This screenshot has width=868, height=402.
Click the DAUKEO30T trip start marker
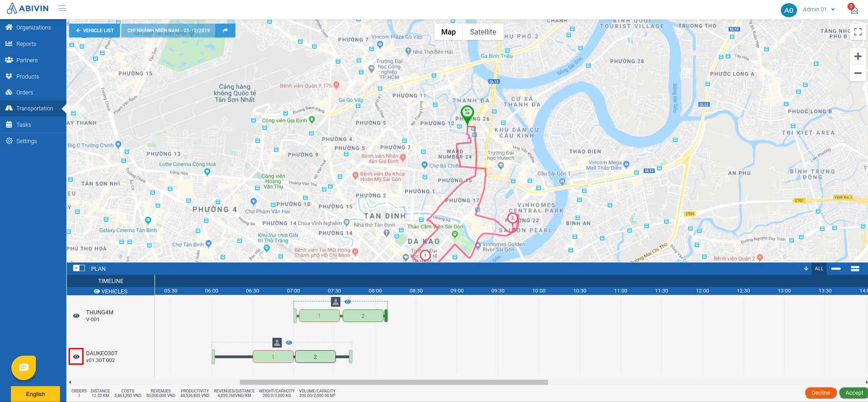[x=214, y=357]
